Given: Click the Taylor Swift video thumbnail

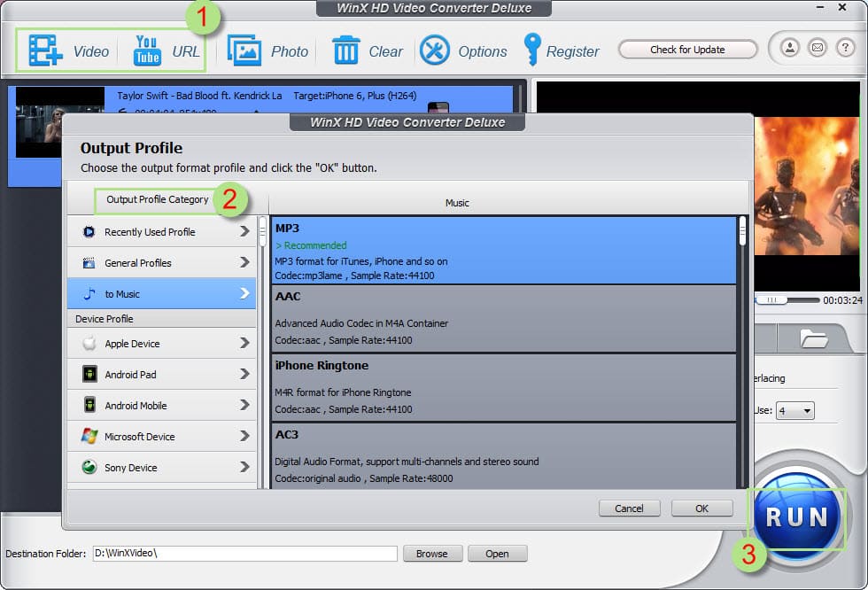Looking at the screenshot, I should [x=39, y=121].
